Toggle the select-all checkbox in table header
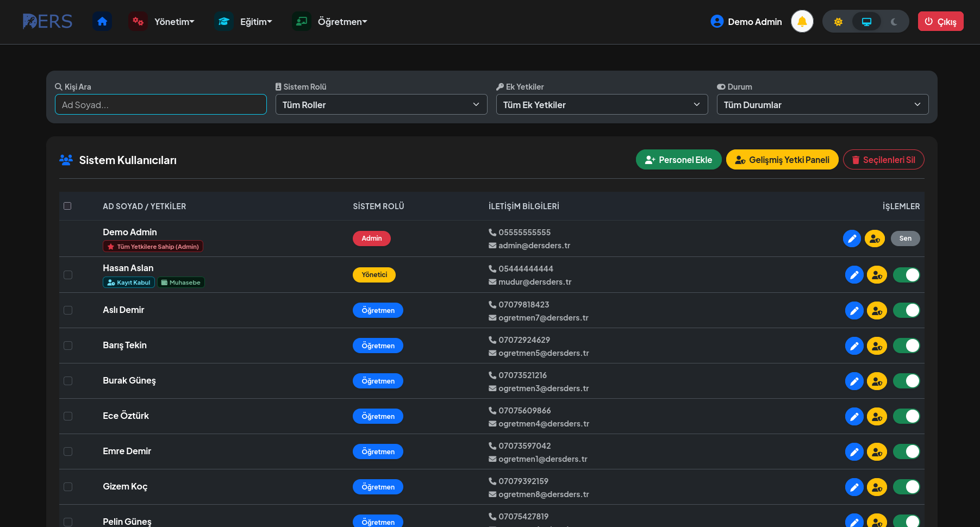Viewport: 980px width, 527px height. 67,206
